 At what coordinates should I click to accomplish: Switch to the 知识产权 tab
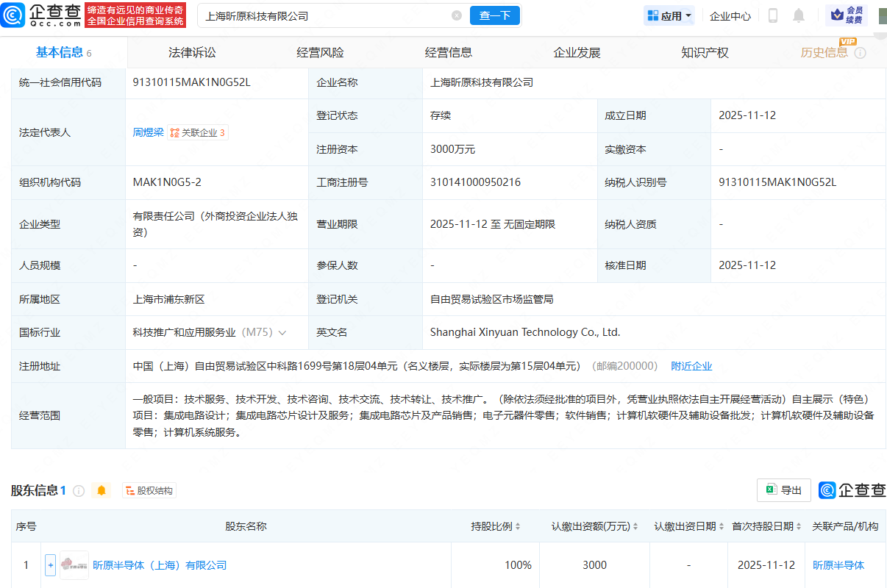pyautogui.click(x=705, y=53)
